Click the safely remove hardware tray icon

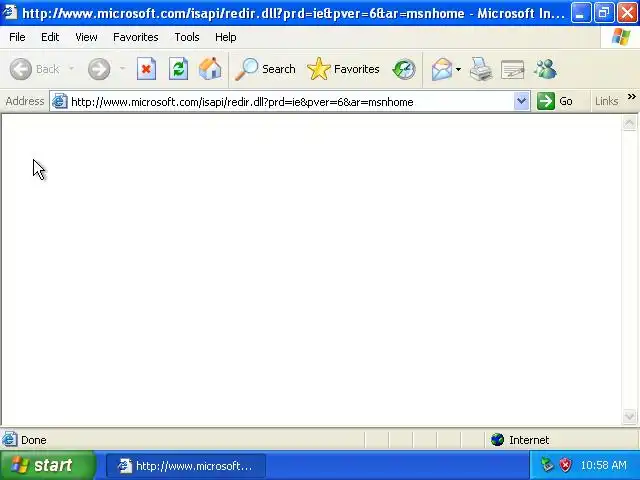[x=547, y=465]
